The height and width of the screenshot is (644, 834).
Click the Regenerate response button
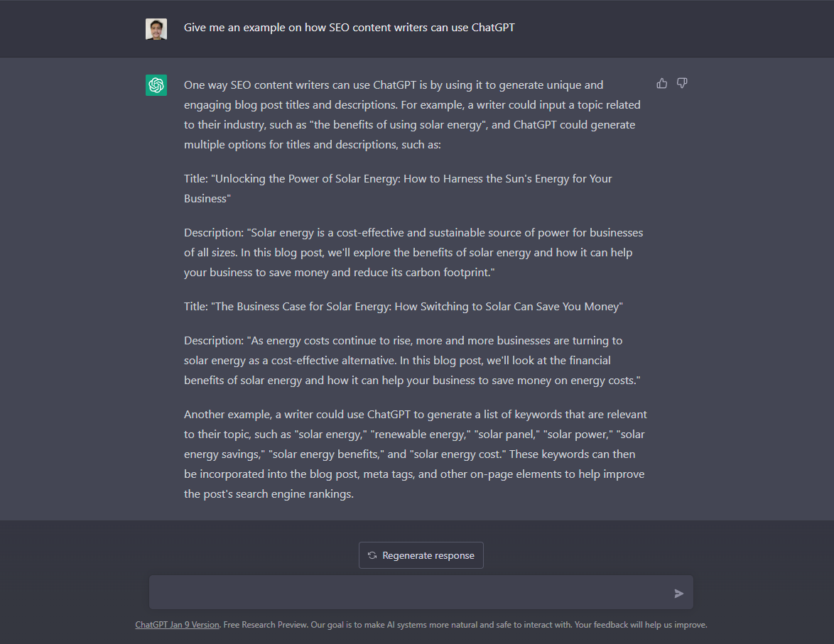point(421,555)
